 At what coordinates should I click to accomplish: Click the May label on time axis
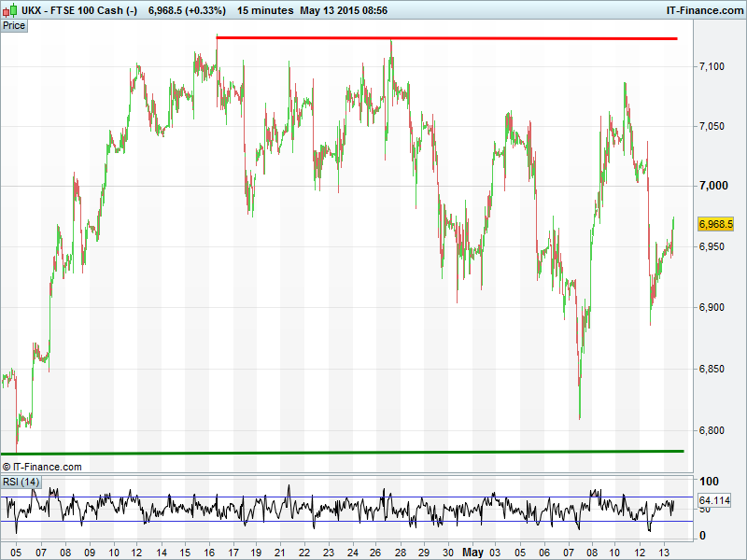(474, 552)
